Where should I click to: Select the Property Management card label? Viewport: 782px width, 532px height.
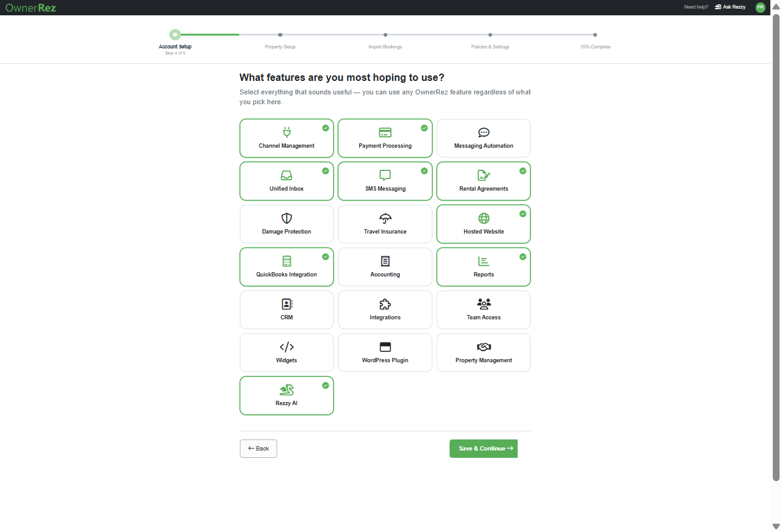(x=484, y=360)
